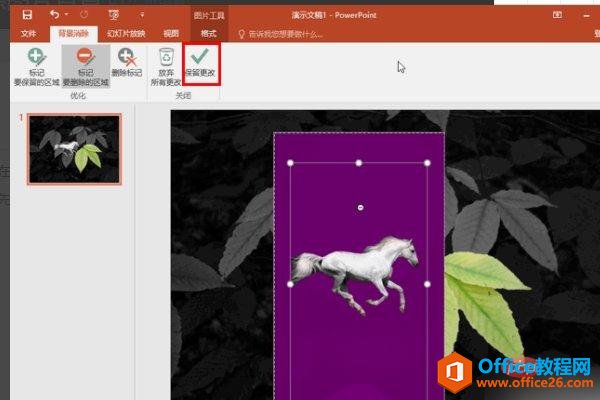Expand Customize Quick Access Toolbar dropdown

pyautogui.click(x=141, y=15)
